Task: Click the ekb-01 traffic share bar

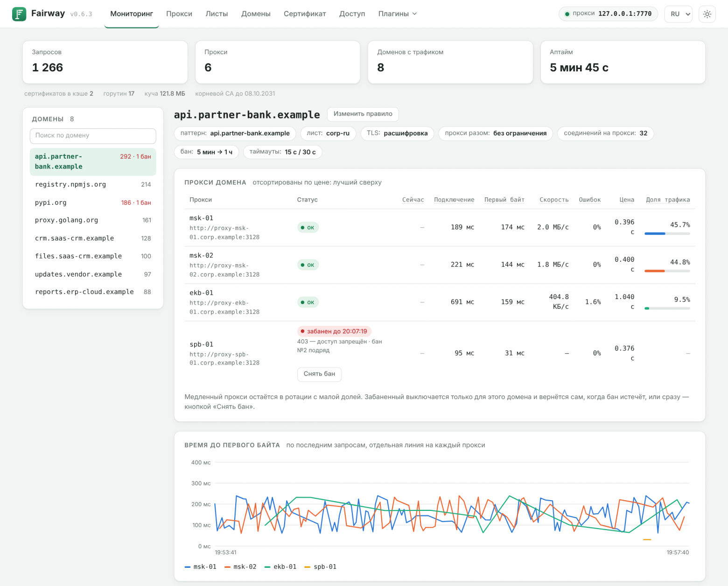Action: click(667, 308)
